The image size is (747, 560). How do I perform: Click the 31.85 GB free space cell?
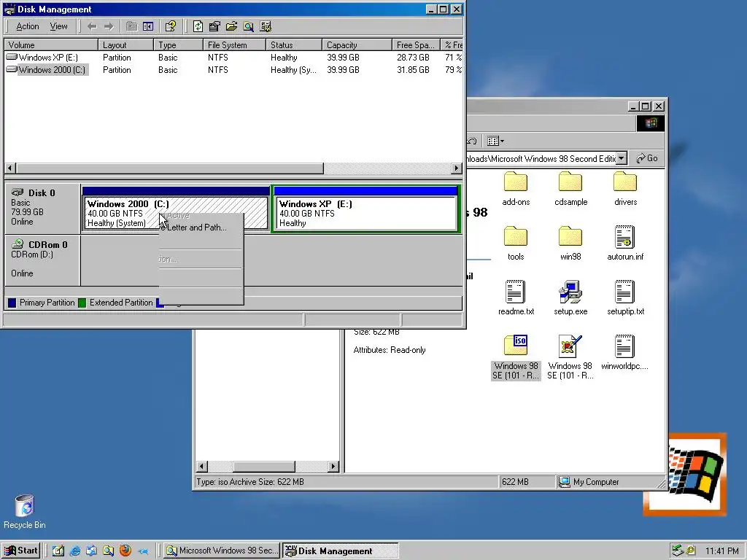click(413, 69)
